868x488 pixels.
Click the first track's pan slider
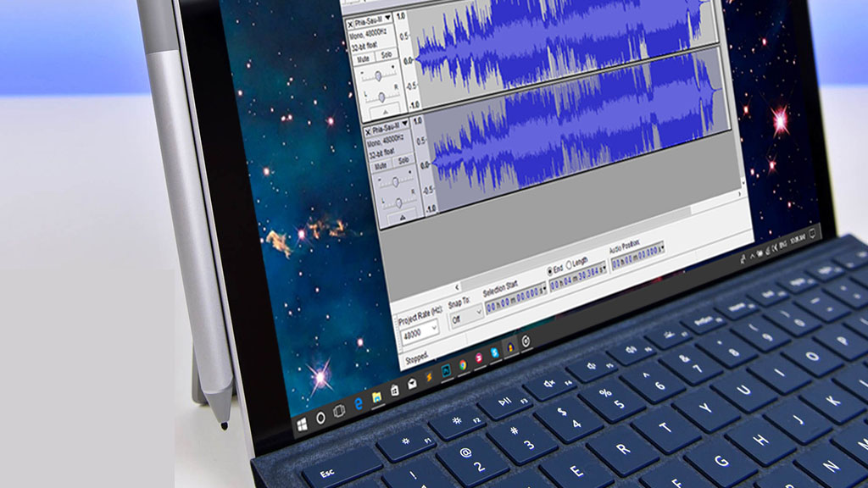(381, 97)
